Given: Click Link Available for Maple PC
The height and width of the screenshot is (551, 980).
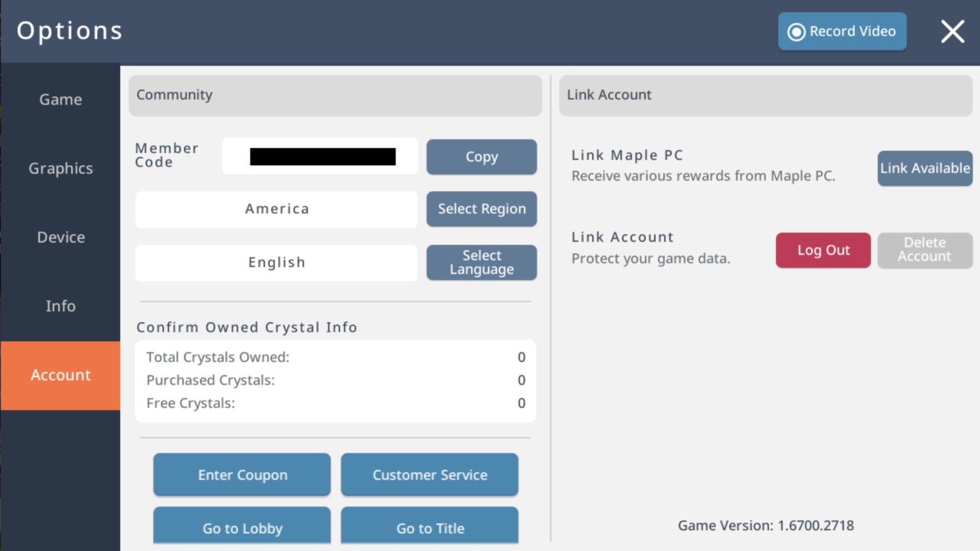Looking at the screenshot, I should [924, 168].
